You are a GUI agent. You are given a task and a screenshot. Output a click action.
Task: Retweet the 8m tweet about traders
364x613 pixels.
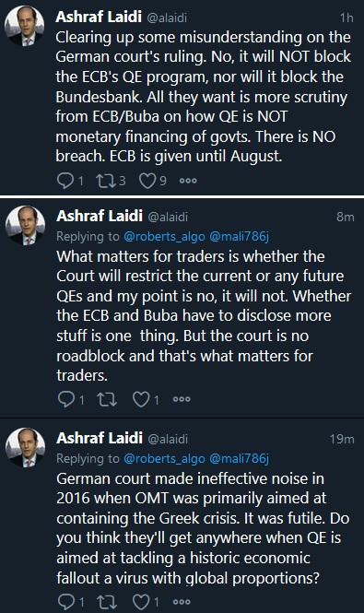(x=107, y=399)
